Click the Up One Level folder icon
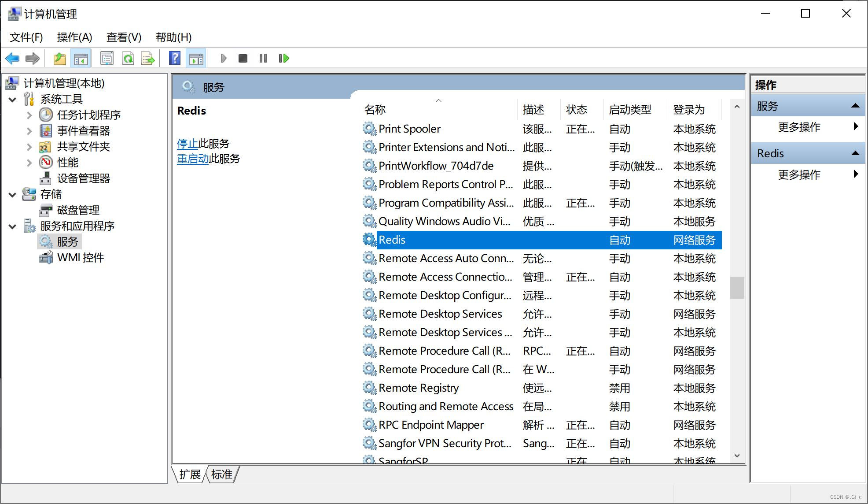 point(59,58)
